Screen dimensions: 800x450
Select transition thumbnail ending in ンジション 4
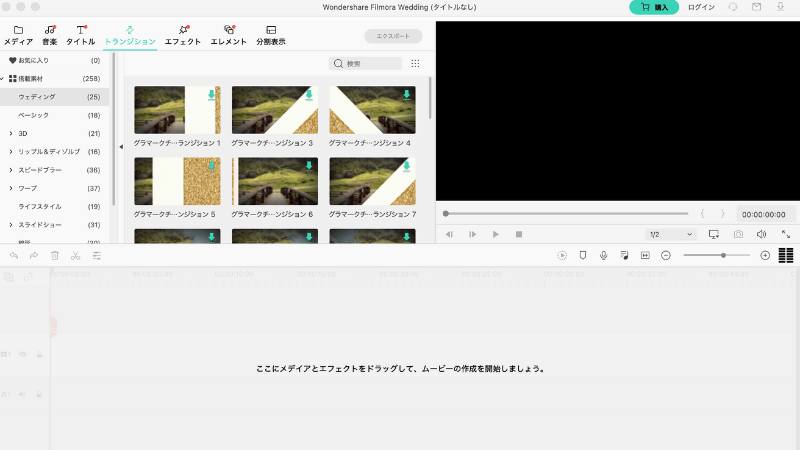(372, 110)
